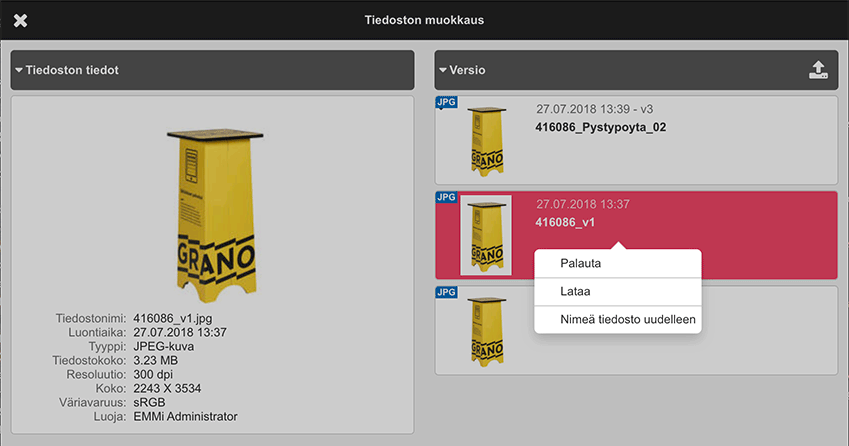Click the dimensions 2243 X 3534
849x446 pixels.
[x=167, y=389]
